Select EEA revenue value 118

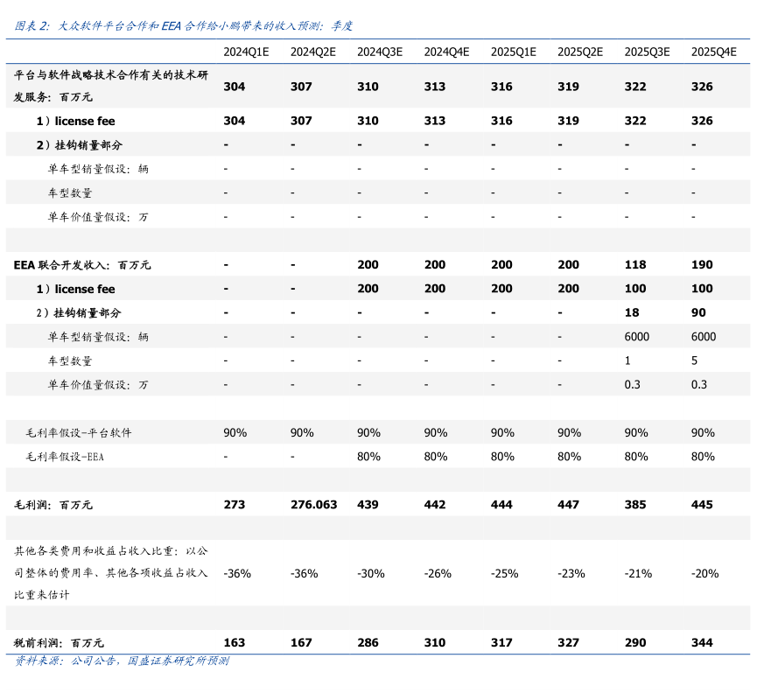pyautogui.click(x=635, y=265)
